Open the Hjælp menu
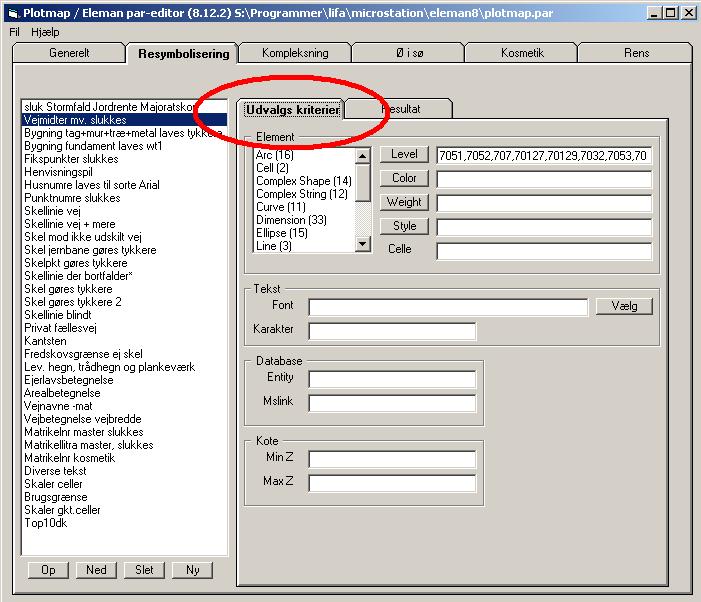701x602 pixels. click(x=45, y=32)
